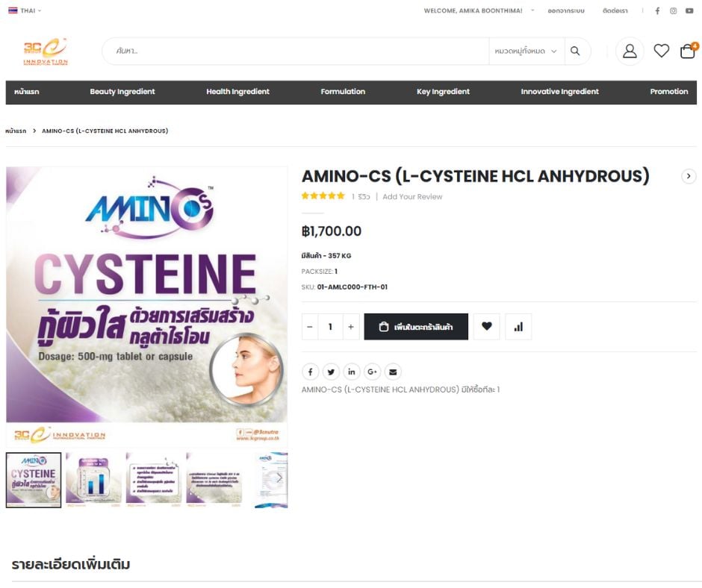
Task: Share product on LinkedIn
Action: (352, 372)
